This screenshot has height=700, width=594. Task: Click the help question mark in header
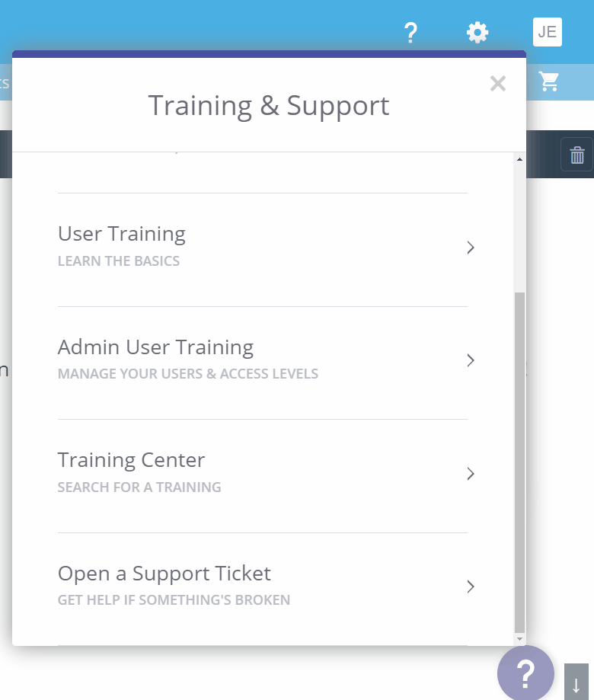tap(410, 33)
